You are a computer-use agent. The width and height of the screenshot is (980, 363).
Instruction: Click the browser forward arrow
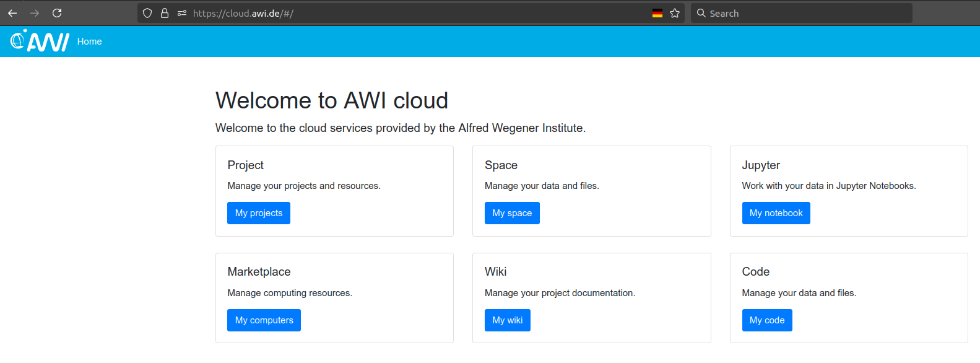(x=35, y=13)
